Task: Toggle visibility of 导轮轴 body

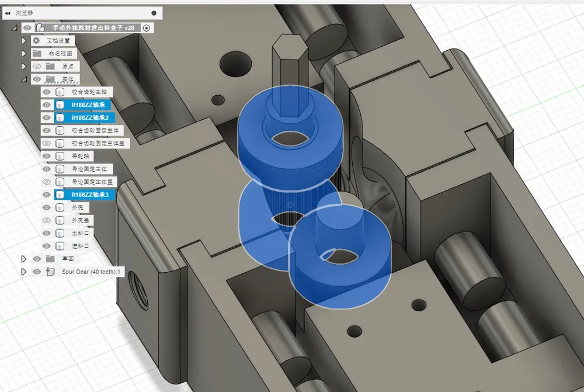Action: (46, 156)
